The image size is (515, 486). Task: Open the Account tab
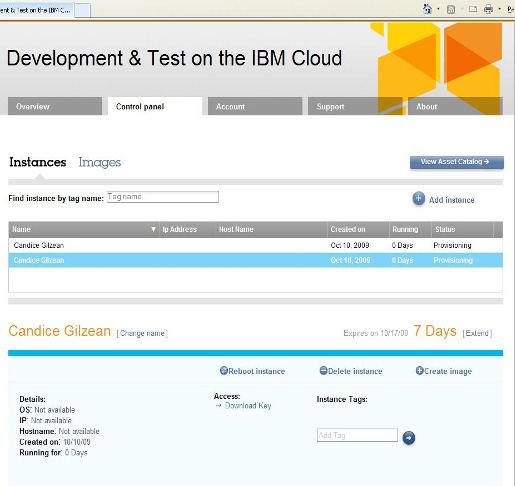coord(255,106)
